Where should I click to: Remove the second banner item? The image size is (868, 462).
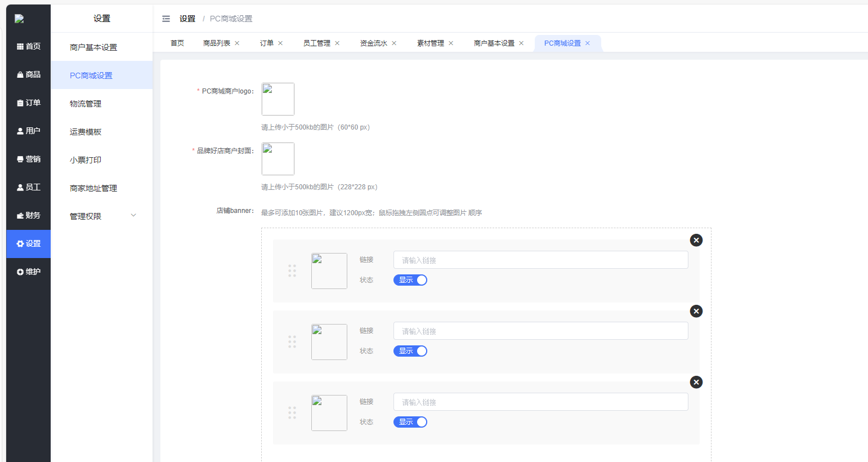tap(696, 311)
